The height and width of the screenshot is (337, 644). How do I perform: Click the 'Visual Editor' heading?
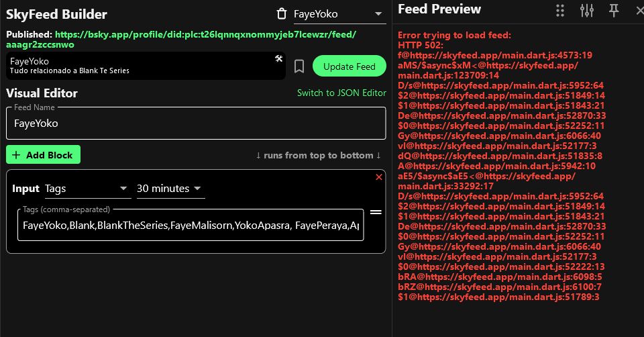(x=42, y=93)
